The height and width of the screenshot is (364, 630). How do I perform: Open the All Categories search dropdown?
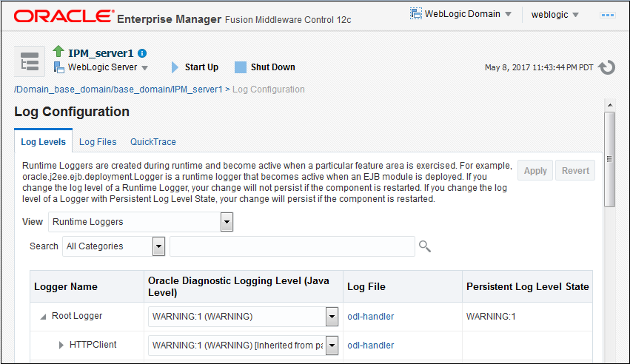tap(158, 246)
